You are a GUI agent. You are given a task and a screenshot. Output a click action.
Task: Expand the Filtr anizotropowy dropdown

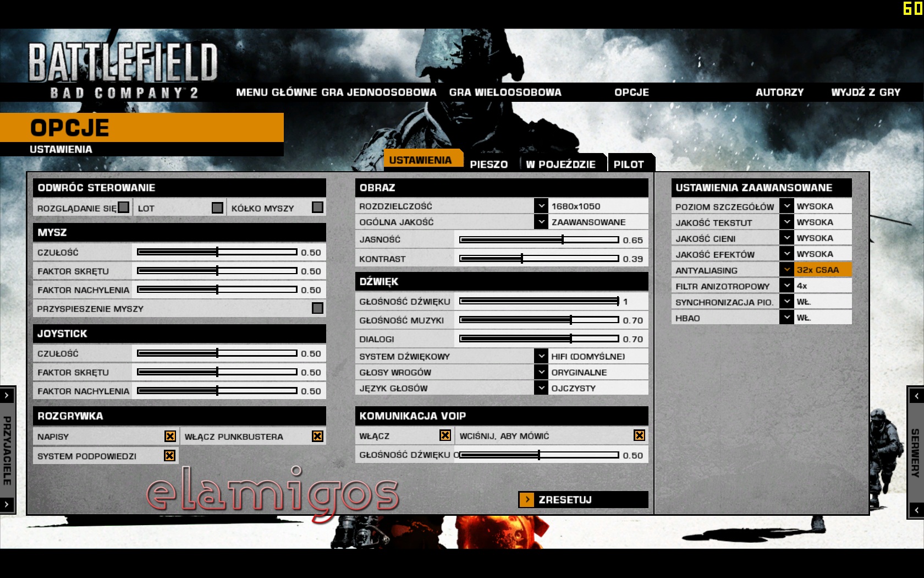tap(787, 286)
